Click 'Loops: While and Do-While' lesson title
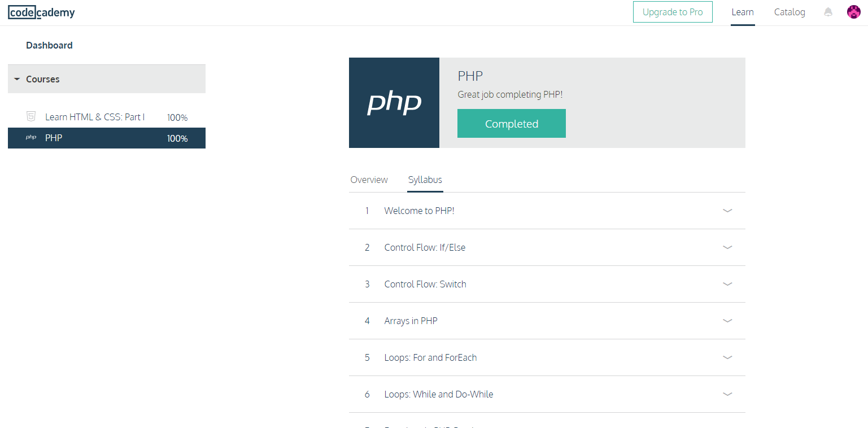The height and width of the screenshot is (428, 868). coord(439,394)
